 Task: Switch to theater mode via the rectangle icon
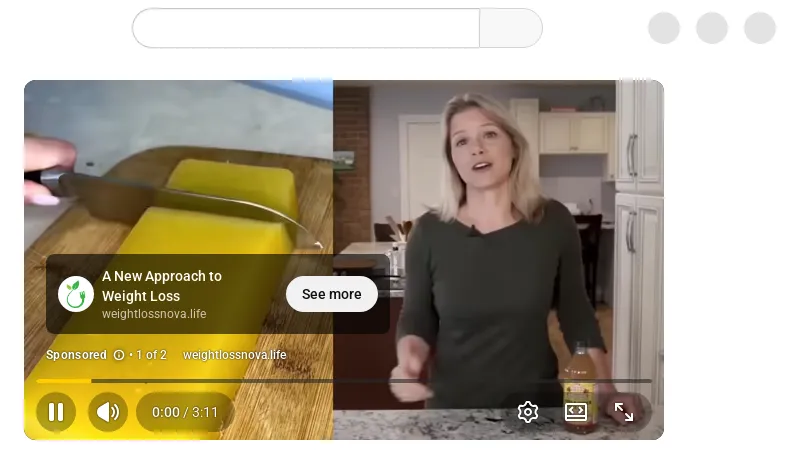pos(576,412)
